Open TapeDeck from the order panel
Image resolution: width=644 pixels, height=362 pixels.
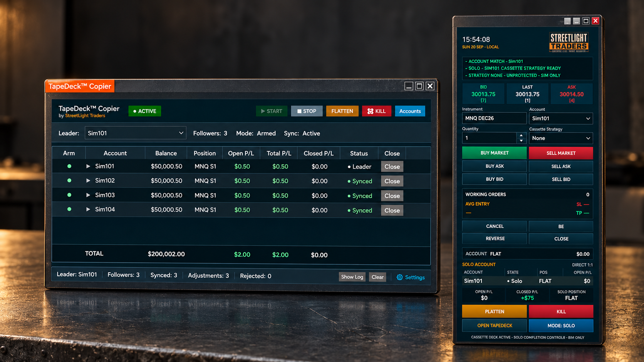coord(494,325)
